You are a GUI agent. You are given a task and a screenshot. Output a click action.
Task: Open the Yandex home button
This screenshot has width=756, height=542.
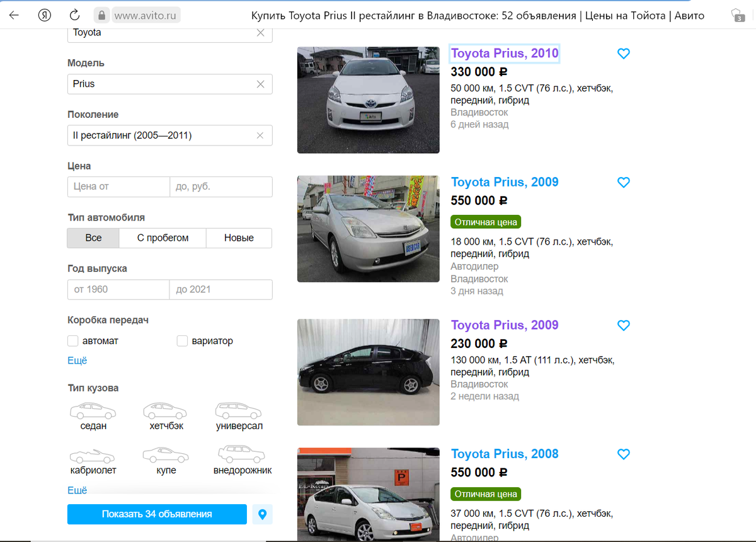(x=44, y=15)
